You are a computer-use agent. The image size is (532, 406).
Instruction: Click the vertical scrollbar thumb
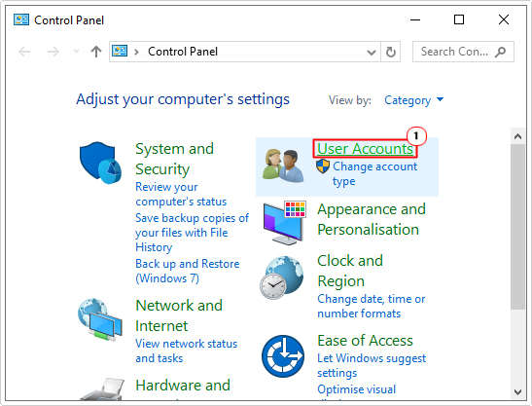click(517, 227)
